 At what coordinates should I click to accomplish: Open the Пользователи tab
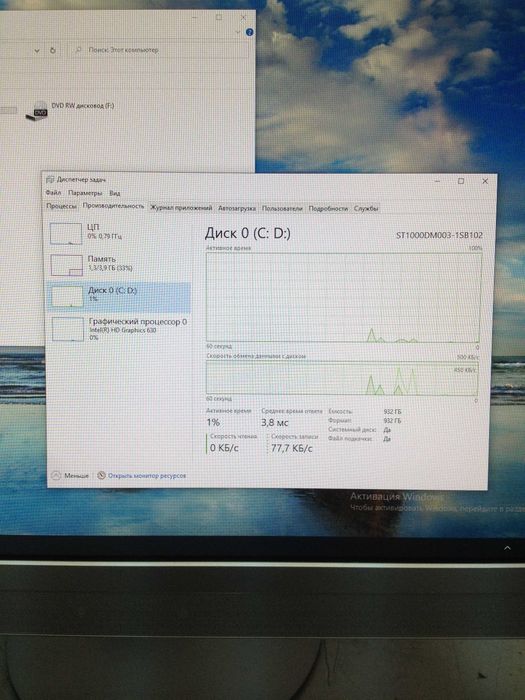coord(282,208)
